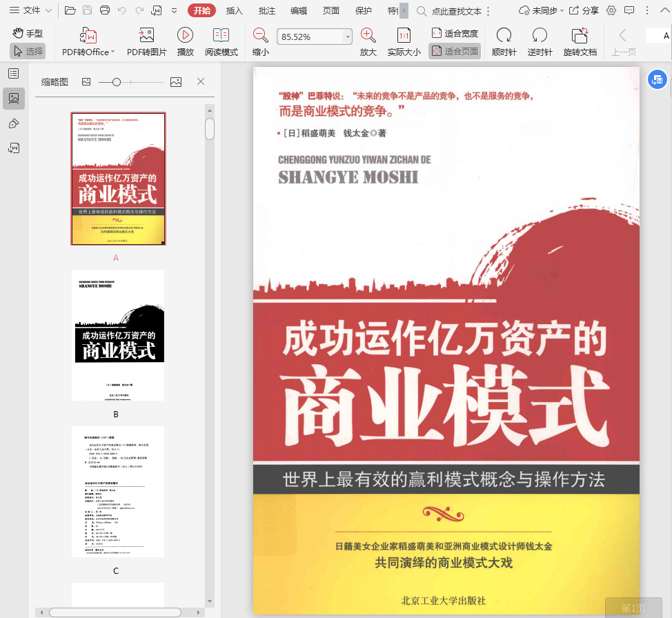Image resolution: width=672 pixels, height=618 pixels.
Task: Click the 旋转文档 rotate document tool
Action: 580,42
